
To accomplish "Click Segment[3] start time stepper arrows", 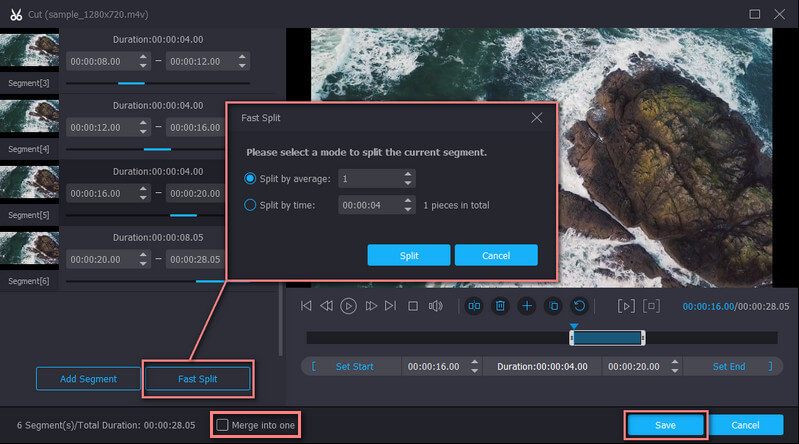I will 143,61.
